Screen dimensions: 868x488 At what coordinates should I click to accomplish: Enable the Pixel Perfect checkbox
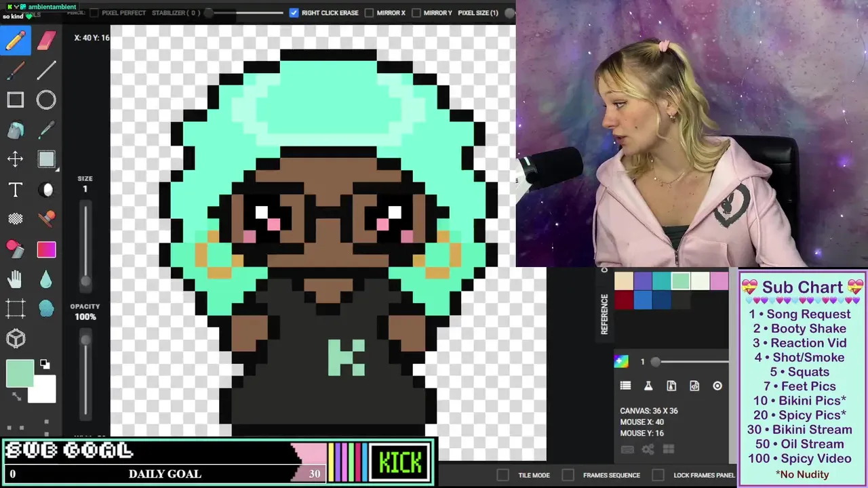94,13
